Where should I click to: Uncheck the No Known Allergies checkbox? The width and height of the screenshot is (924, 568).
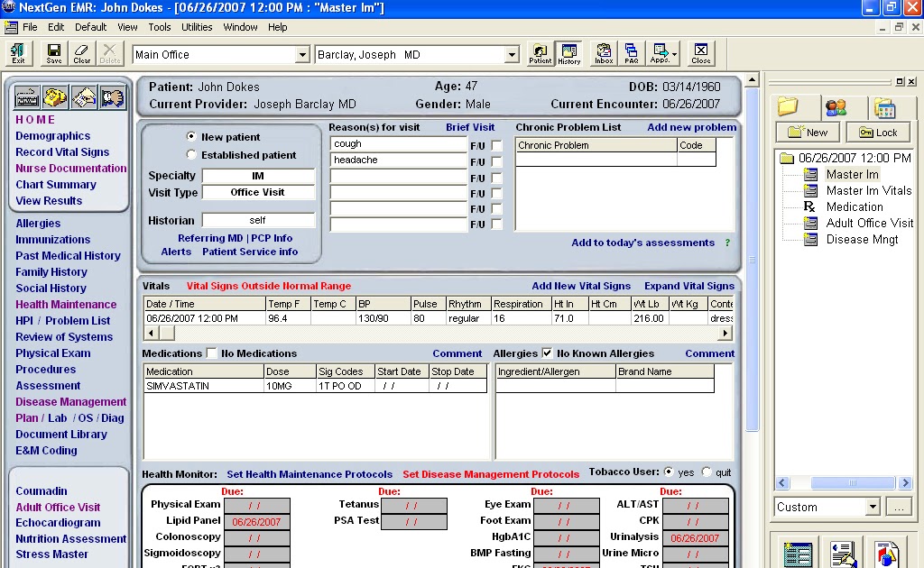(x=547, y=353)
